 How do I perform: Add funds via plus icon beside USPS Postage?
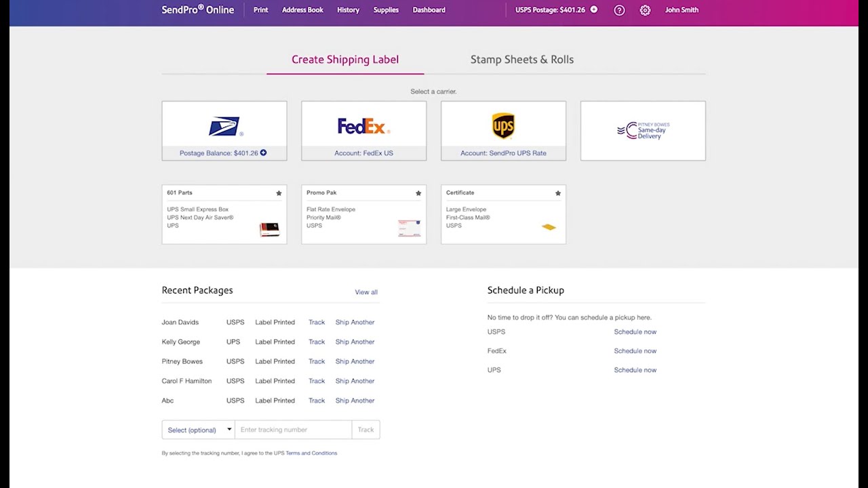(594, 9)
